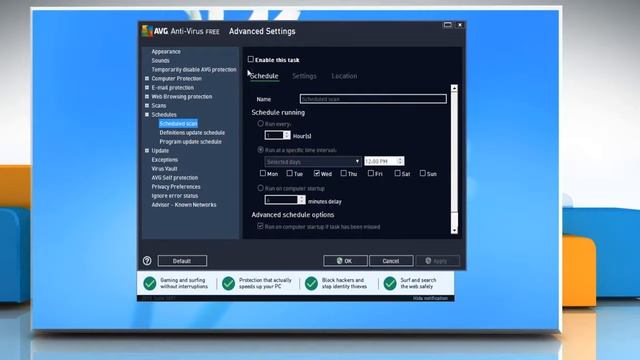Click green checkmark beside Block hackers
This screenshot has height=360, width=640.
tap(311, 283)
